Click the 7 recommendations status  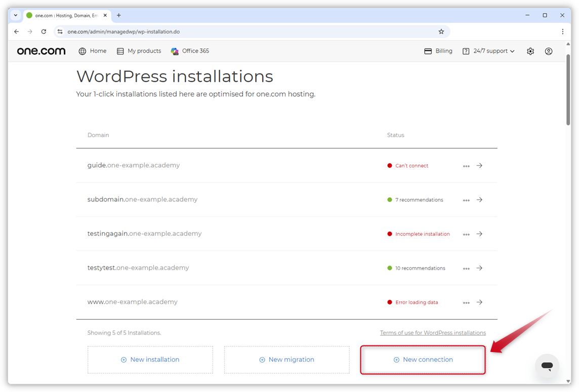coord(415,200)
